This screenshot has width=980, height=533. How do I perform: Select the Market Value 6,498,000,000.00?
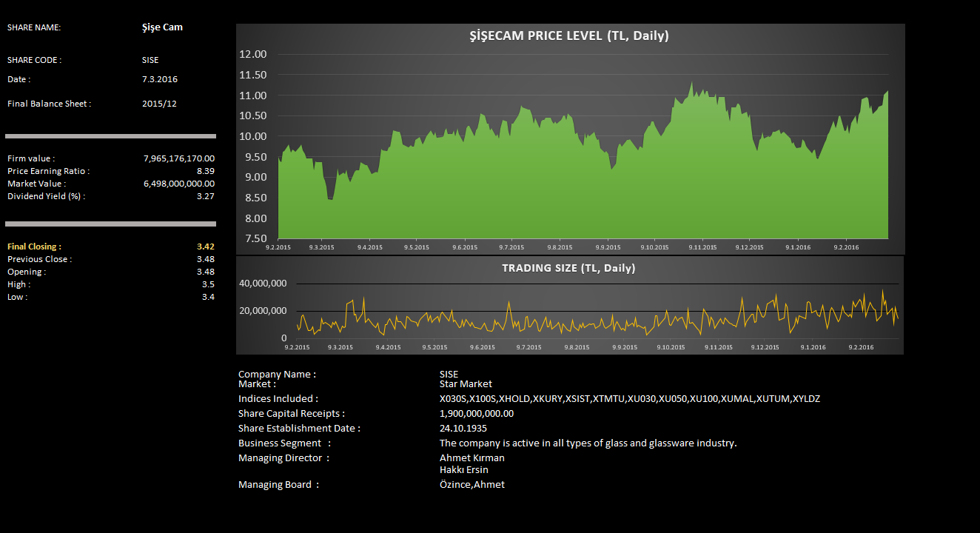(x=179, y=184)
